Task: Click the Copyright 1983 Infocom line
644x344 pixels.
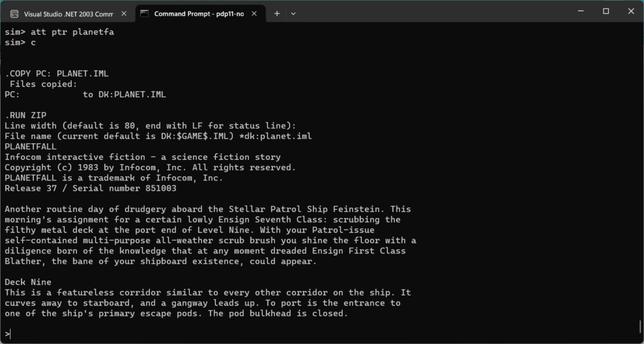Action: click(150, 167)
